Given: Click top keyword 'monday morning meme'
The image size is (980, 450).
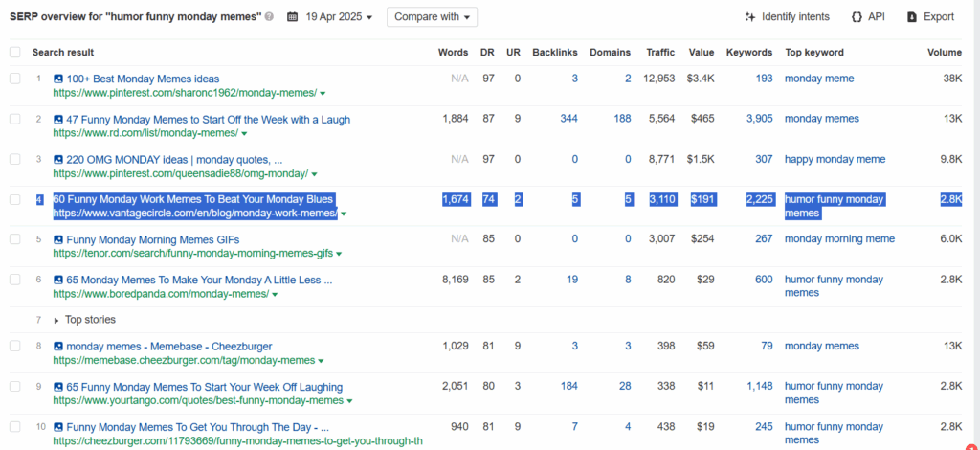Looking at the screenshot, I should 839,238.
